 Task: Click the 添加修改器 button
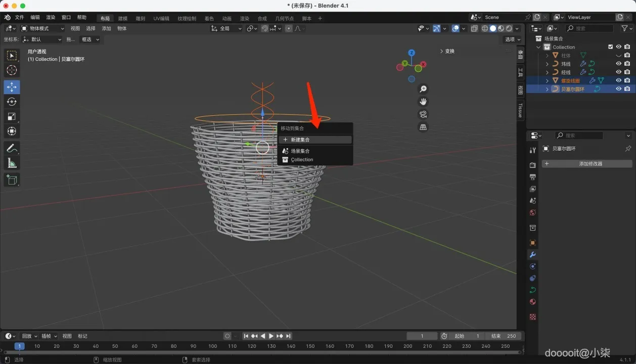[587, 164]
